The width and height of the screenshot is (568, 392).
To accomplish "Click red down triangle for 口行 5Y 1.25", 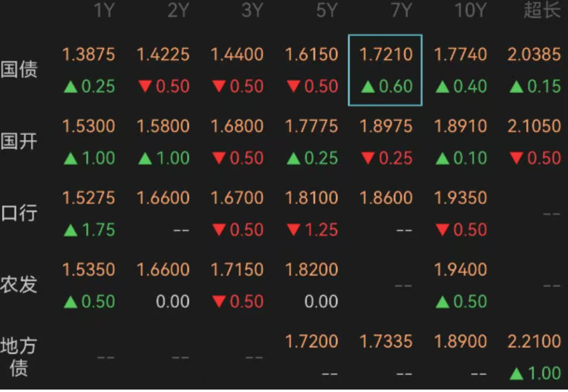I will pyautogui.click(x=293, y=230).
